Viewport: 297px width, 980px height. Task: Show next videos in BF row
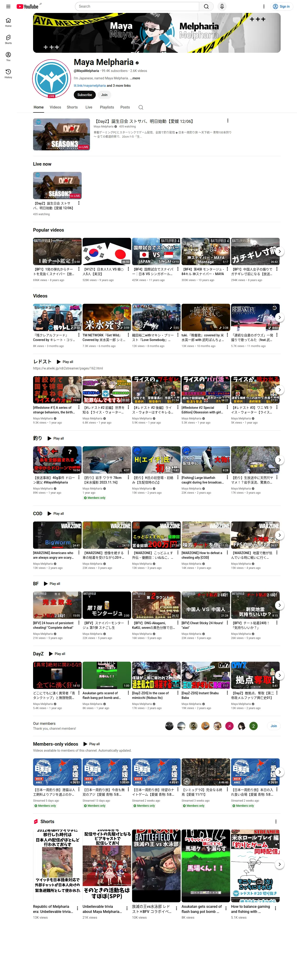[279, 605]
